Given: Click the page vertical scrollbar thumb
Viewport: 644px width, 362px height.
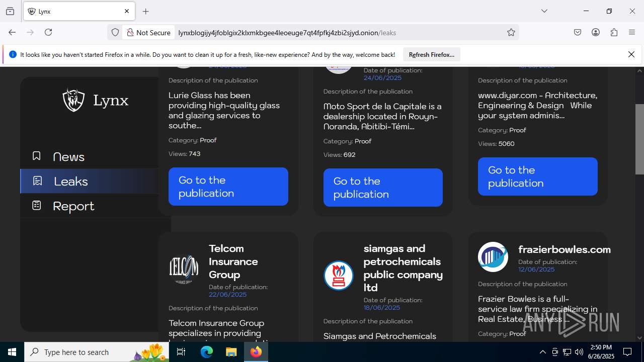Looking at the screenshot, I should (639, 139).
